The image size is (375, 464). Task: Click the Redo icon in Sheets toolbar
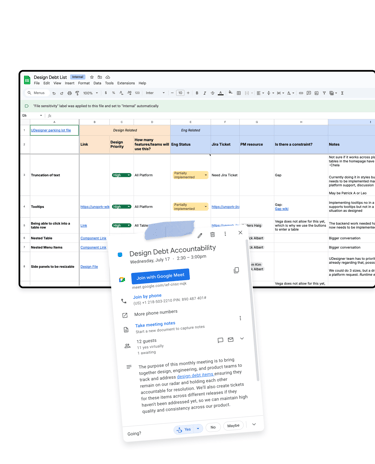[62, 93]
